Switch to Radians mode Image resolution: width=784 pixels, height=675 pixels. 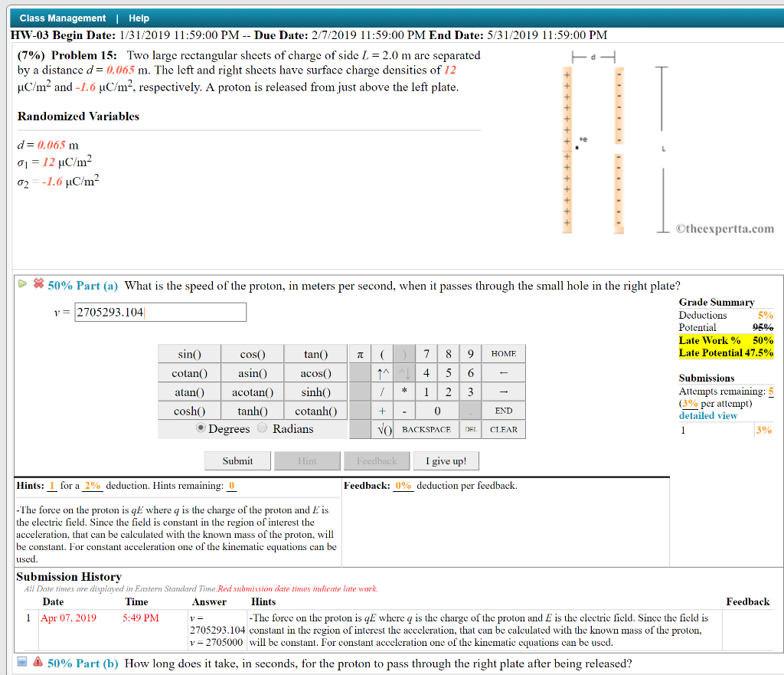point(260,428)
